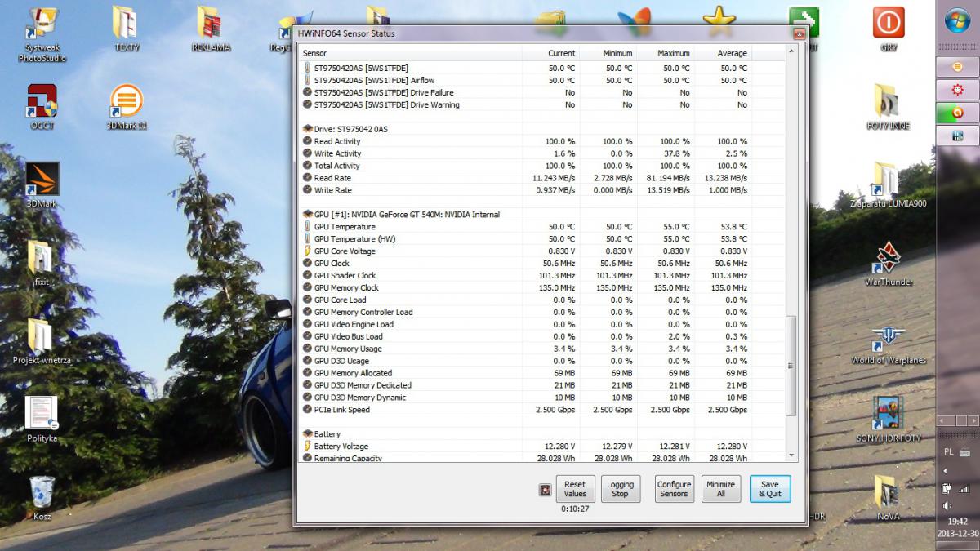Open the FOTY INNE folder
The width and height of the screenshot is (980, 551).
[x=889, y=107]
